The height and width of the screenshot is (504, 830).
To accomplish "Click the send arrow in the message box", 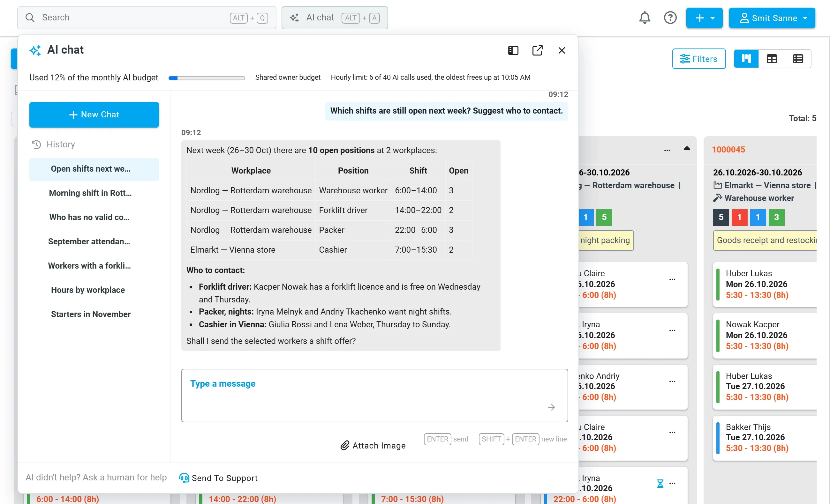I will tap(551, 407).
